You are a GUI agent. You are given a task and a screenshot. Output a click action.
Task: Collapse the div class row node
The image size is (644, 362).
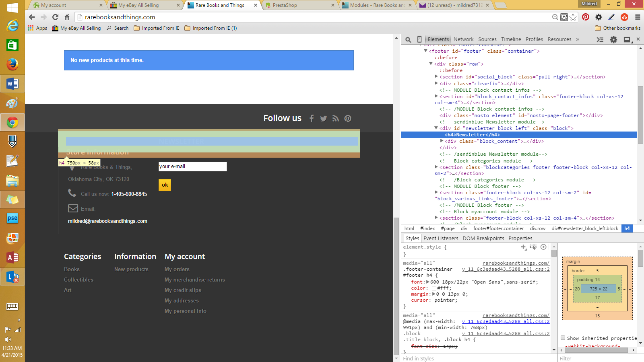point(431,64)
